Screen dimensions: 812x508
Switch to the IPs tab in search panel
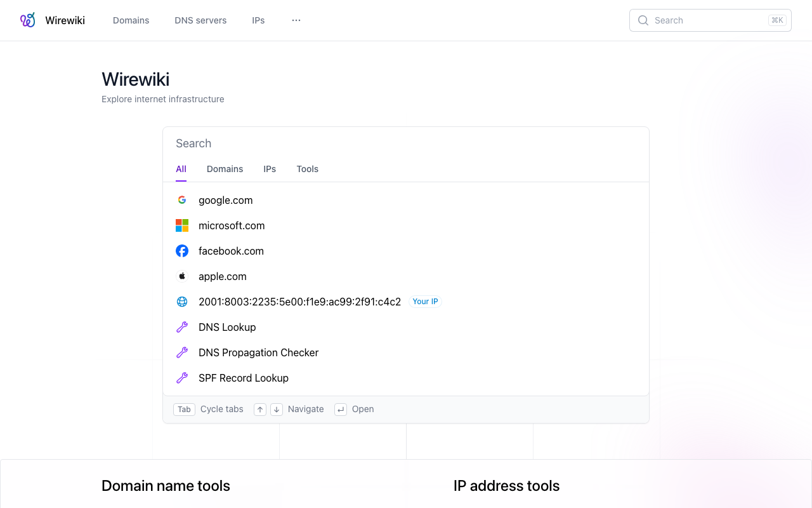270,169
